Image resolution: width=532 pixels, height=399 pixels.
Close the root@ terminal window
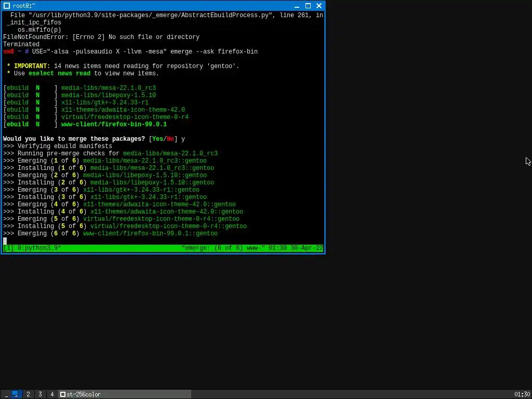click(319, 6)
